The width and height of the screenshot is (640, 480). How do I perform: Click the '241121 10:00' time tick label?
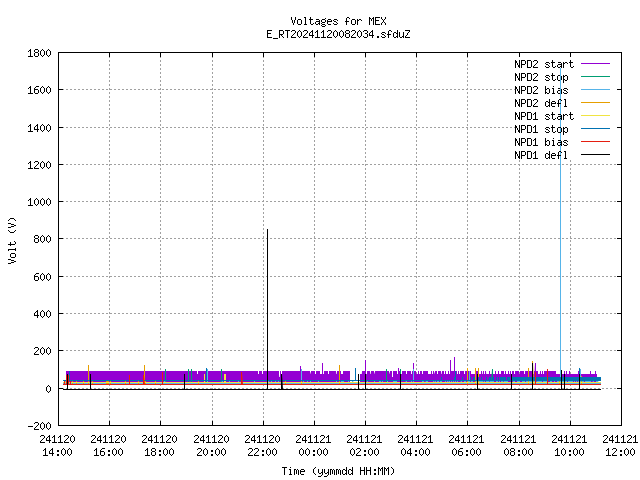[569, 446]
